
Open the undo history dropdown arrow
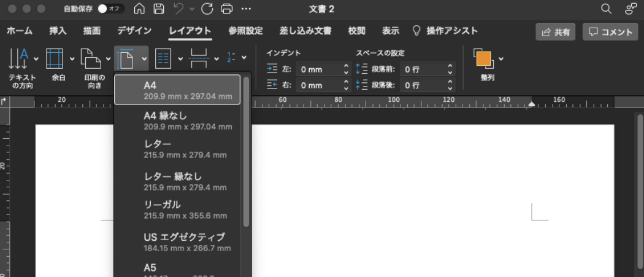point(192,9)
